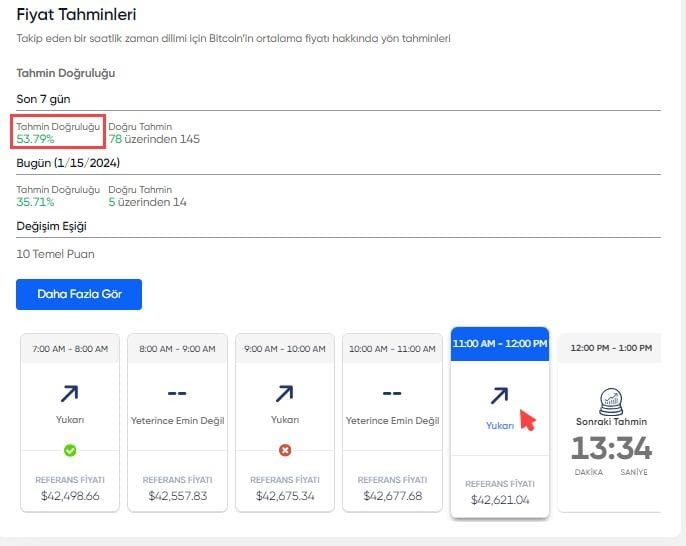686x546 pixels.
Task: Open the 8:00 AM - 9:00 AM time slot
Action: tap(177, 348)
